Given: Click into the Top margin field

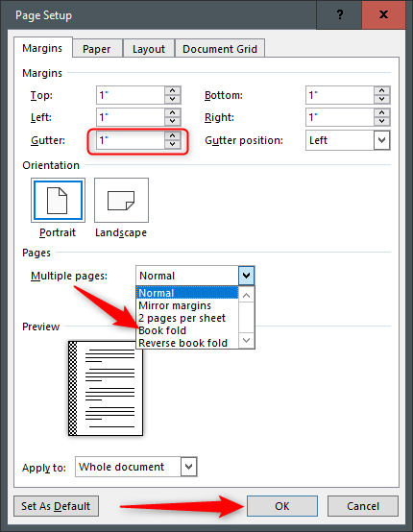Looking at the screenshot, I should [131, 95].
